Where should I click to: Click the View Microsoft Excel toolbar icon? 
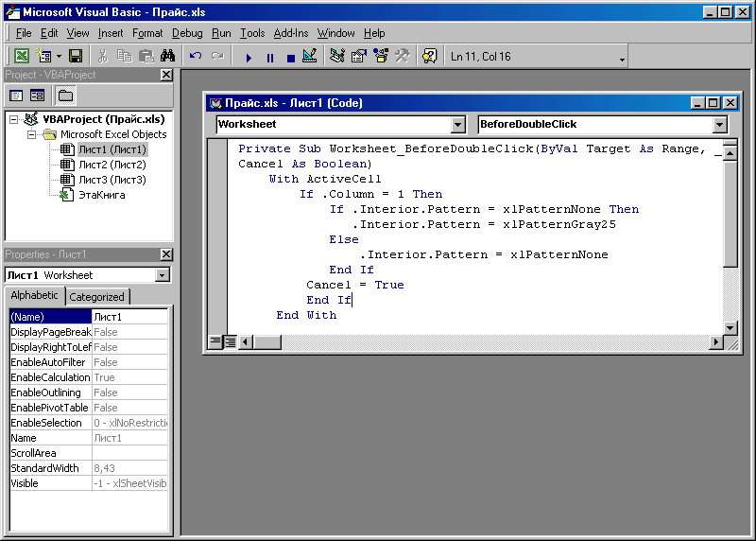click(21, 56)
